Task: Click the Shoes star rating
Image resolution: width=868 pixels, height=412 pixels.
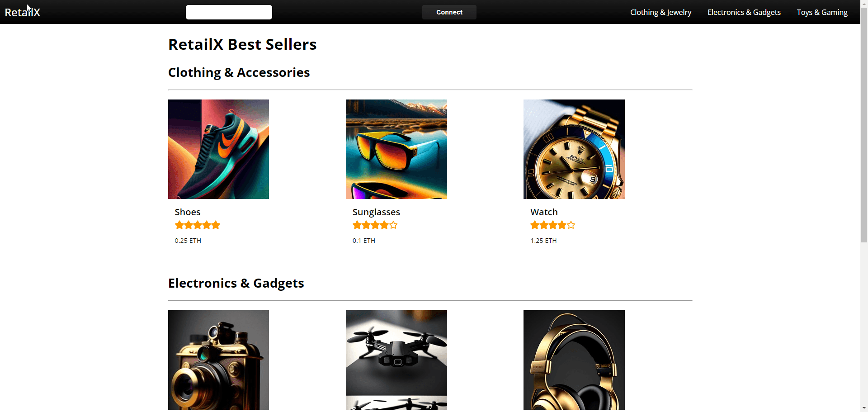Action: point(198,225)
